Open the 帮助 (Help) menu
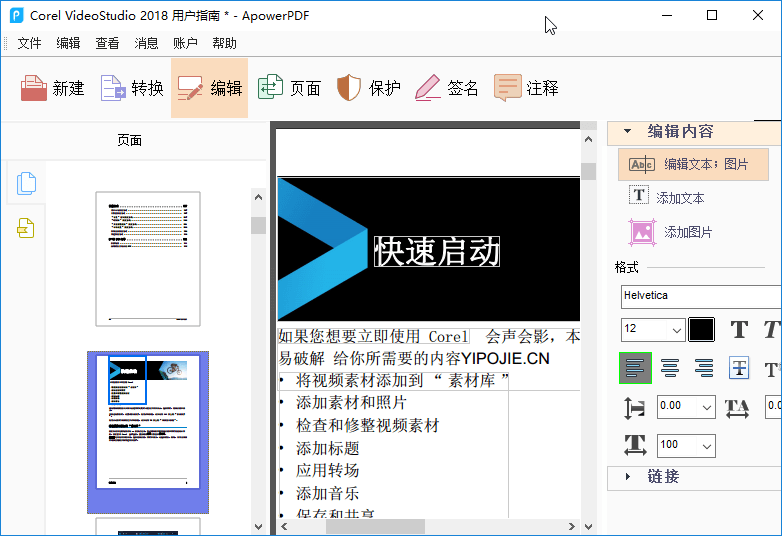The height and width of the screenshot is (536, 782). pyautogui.click(x=224, y=43)
